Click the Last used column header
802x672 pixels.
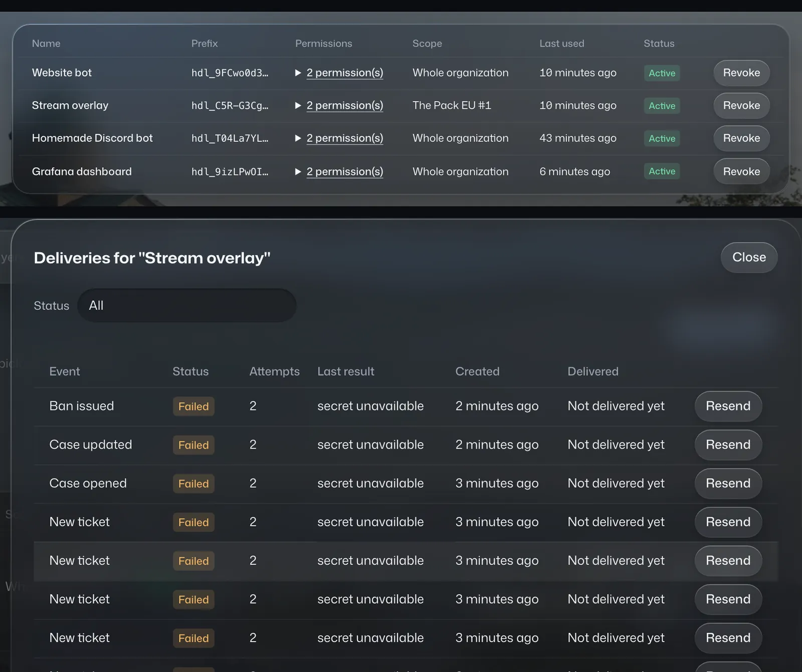pos(562,44)
